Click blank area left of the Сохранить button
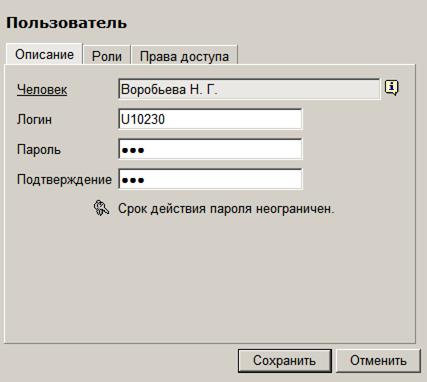Screen dimensions: 427x382 click(x=120, y=361)
